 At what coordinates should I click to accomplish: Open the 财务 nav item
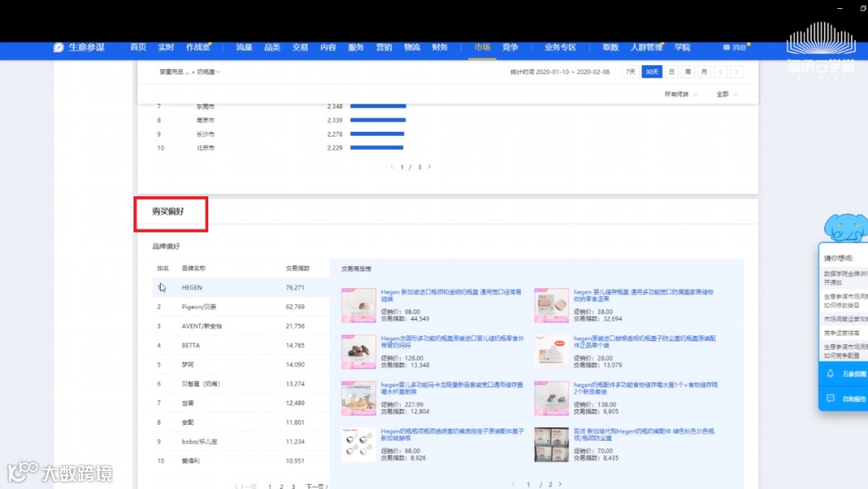coord(440,47)
